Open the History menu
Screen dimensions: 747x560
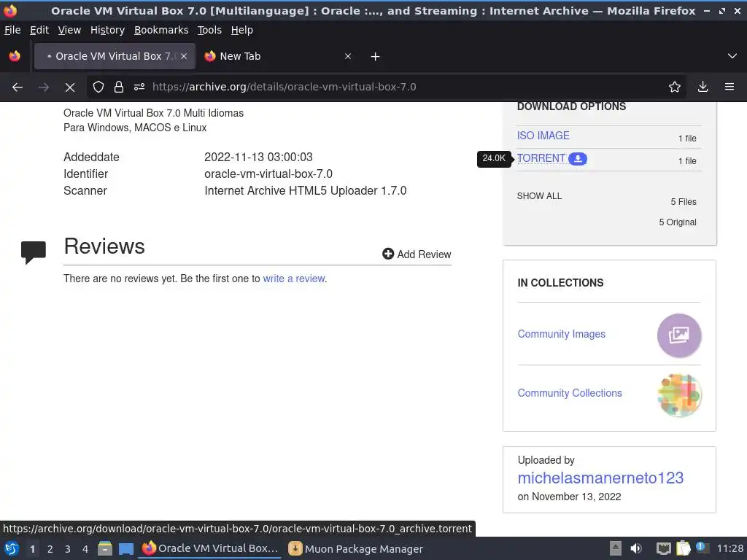(107, 30)
